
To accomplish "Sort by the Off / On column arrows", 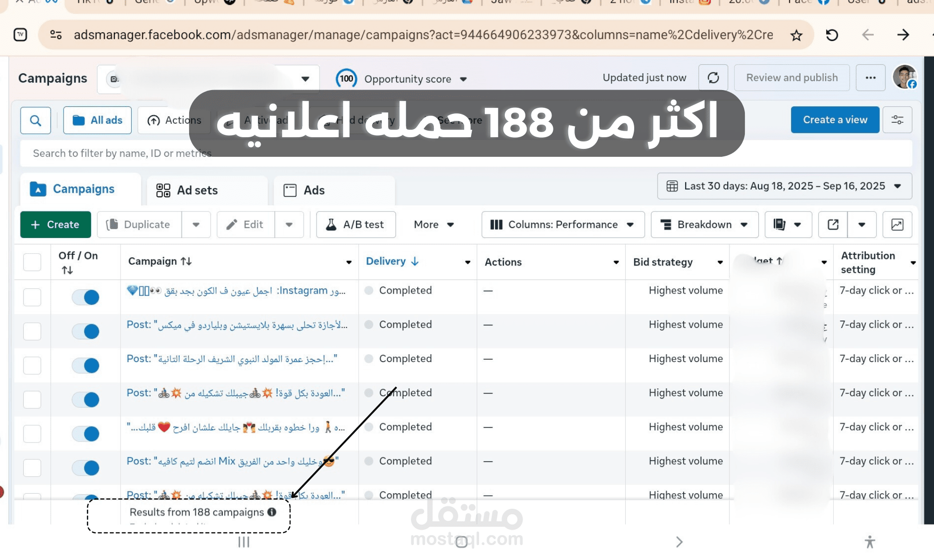I will 67,270.
